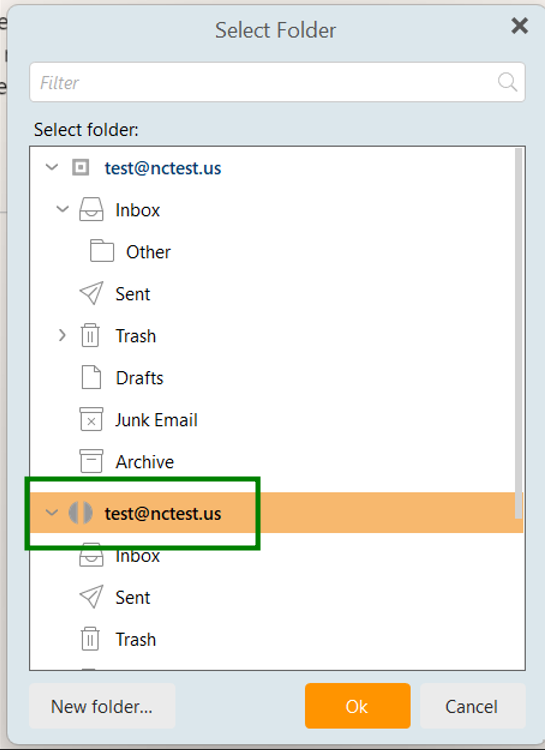The width and height of the screenshot is (545, 750).
Task: Click the first account's square icon
Action: click(x=80, y=167)
